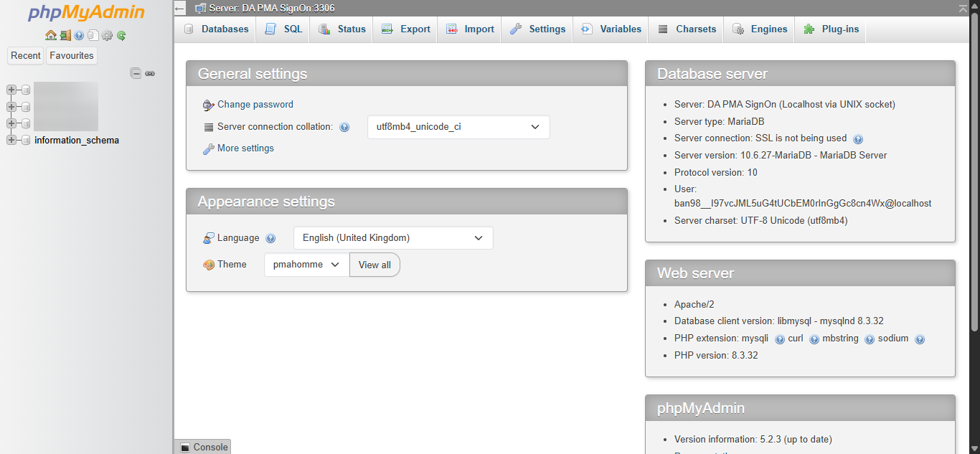Click help icon right after sodium extension

(x=920, y=339)
